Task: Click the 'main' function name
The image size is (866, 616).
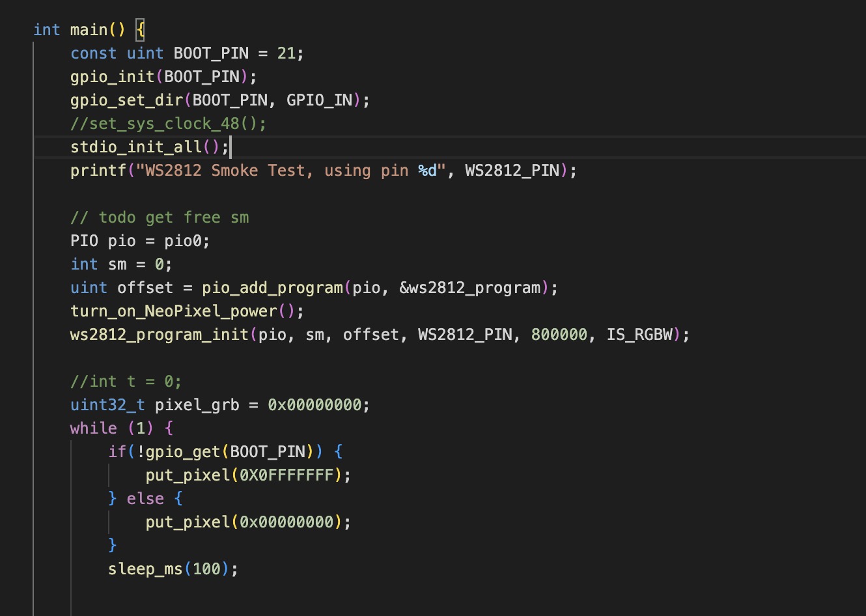Action: (x=89, y=30)
